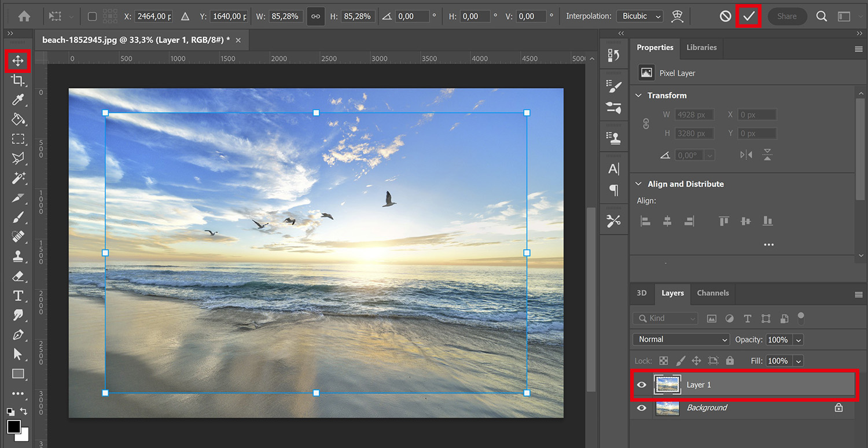Toggle the link between width and height
The image size is (868, 448).
click(316, 16)
